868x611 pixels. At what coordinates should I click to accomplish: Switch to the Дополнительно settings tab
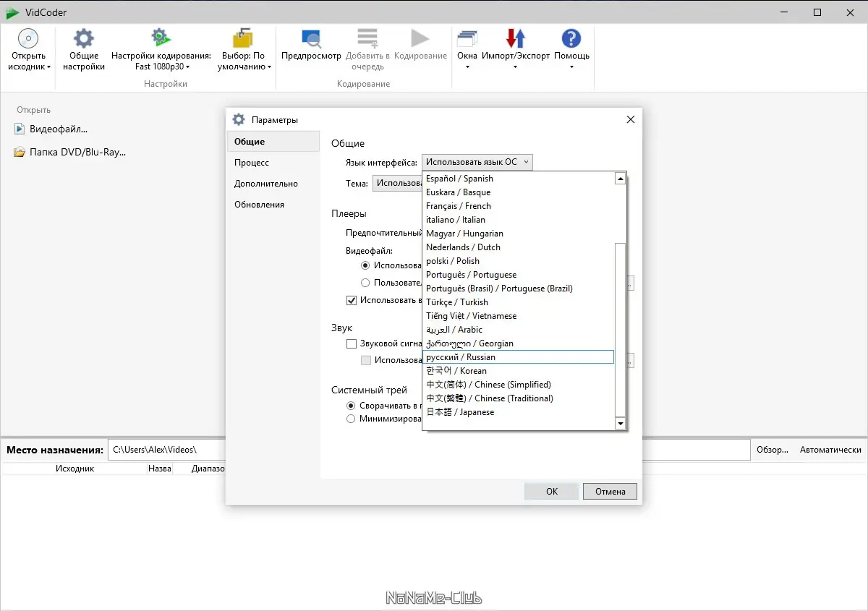[x=273, y=184]
